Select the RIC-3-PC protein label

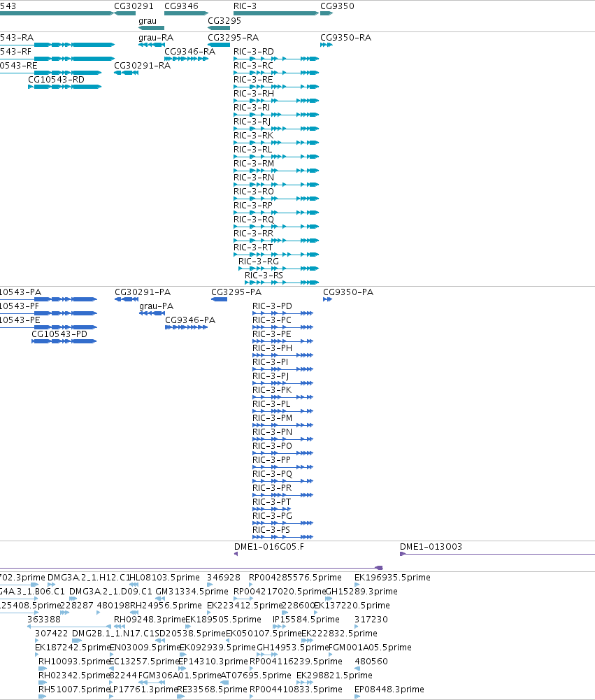click(272, 320)
